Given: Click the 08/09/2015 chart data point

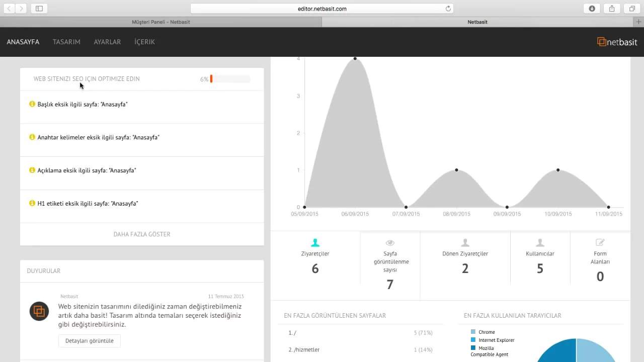Looking at the screenshot, I should (x=456, y=170).
